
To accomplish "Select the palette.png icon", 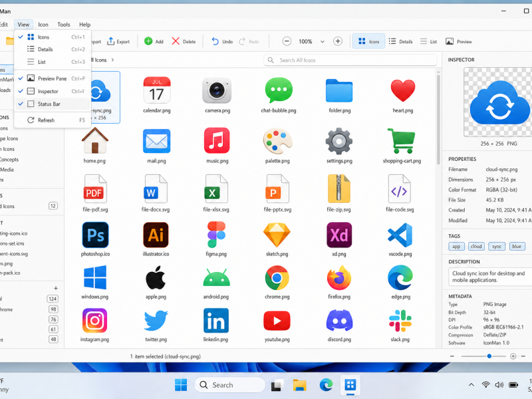I will click(x=277, y=145).
